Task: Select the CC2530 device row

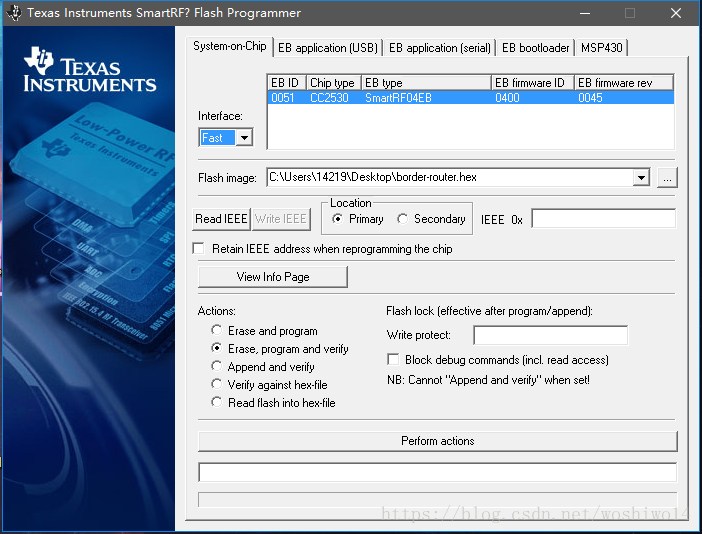Action: click(471, 98)
